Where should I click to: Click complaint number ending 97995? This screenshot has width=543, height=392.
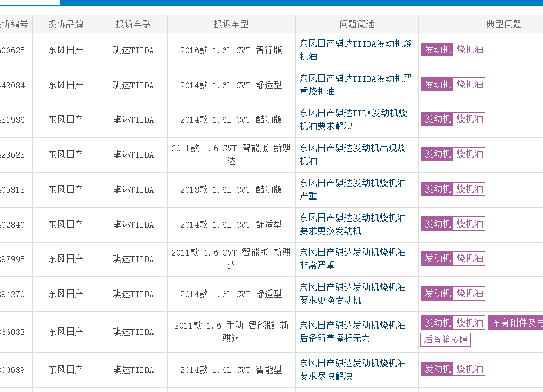(12, 259)
